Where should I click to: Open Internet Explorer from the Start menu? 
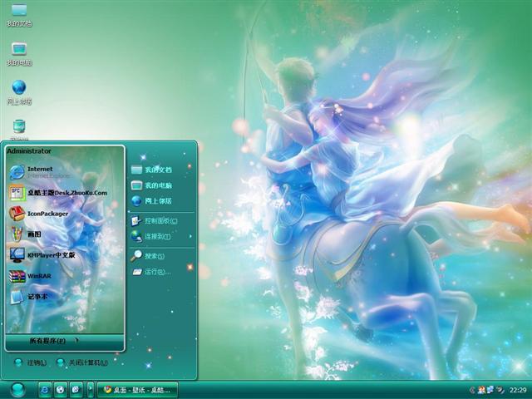(x=40, y=172)
